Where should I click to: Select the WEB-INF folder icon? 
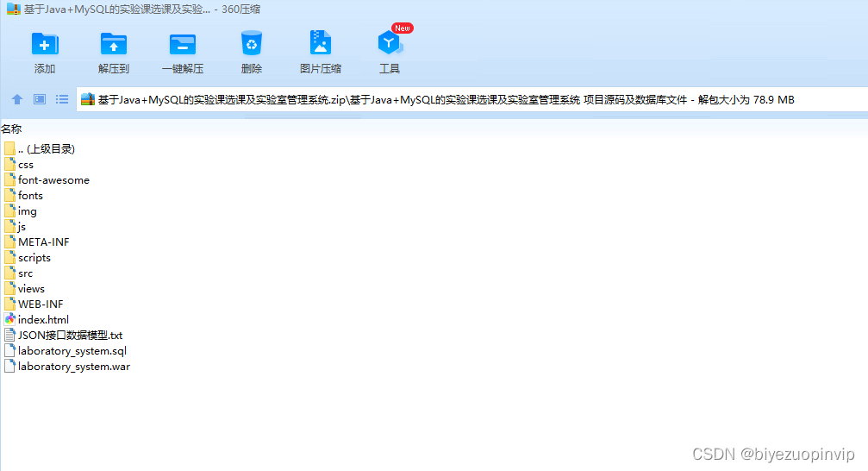(9, 304)
